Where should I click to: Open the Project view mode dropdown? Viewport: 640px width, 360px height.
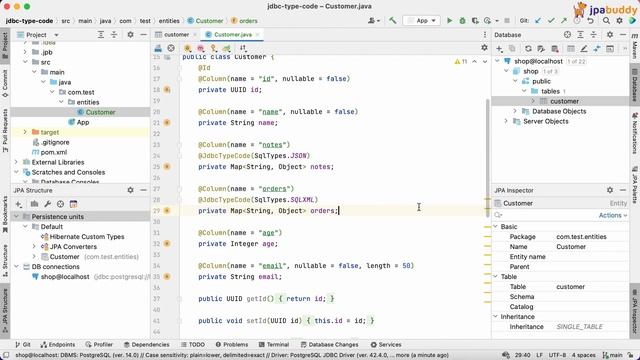pos(56,35)
